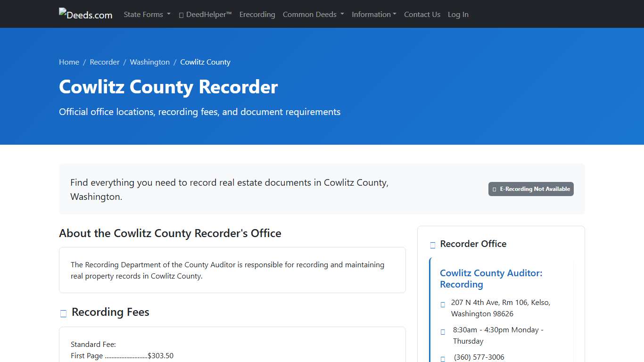Click the E-Recording Not Available badge
Image resolution: width=644 pixels, height=362 pixels.
[x=531, y=189]
